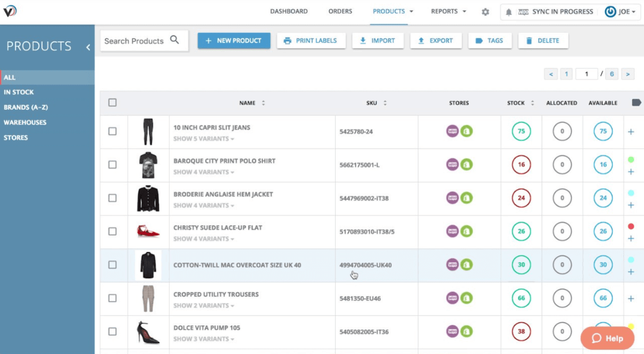Open the notification bell

pos(508,11)
